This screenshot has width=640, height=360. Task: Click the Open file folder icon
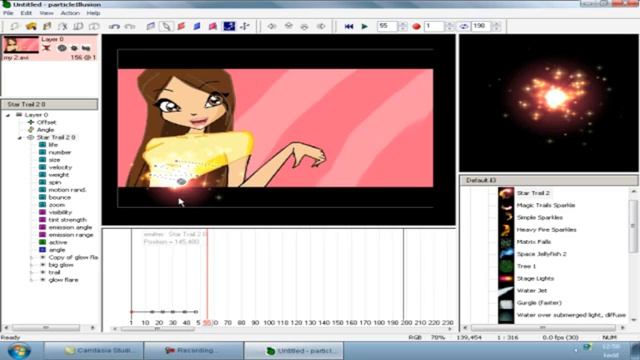click(x=31, y=27)
